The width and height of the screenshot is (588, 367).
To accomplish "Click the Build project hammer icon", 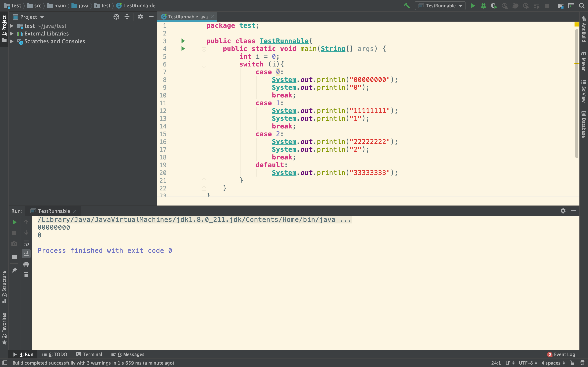I will pos(407,6).
